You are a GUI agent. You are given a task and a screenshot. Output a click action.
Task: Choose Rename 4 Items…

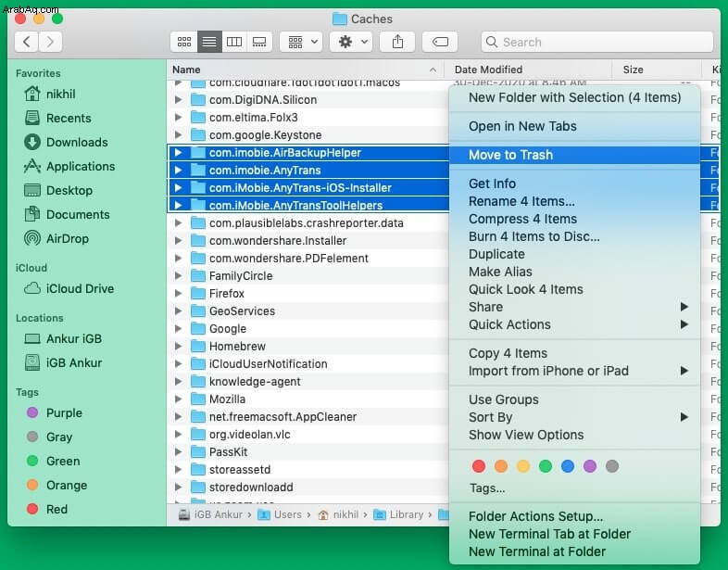(x=574, y=201)
